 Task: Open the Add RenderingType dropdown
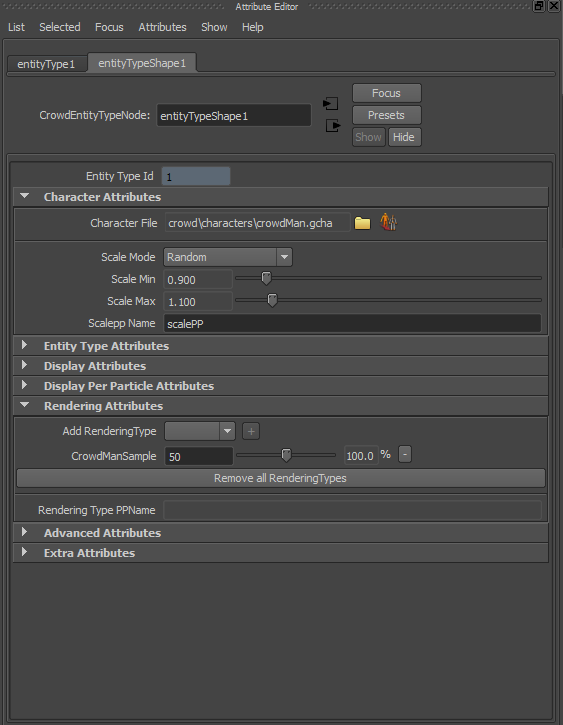pos(200,431)
